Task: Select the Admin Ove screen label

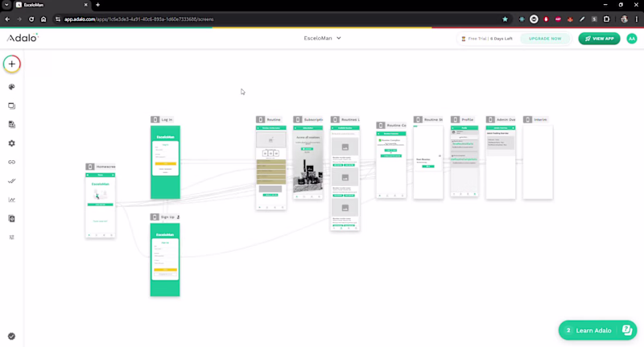Action: click(501, 119)
